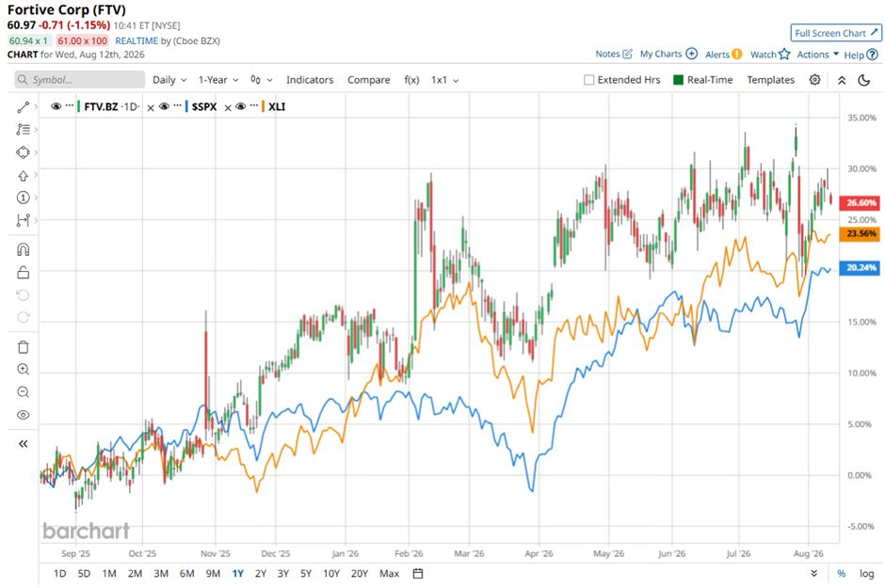Open more options dots beside FTV.BZ

pyautogui.click(x=69, y=105)
